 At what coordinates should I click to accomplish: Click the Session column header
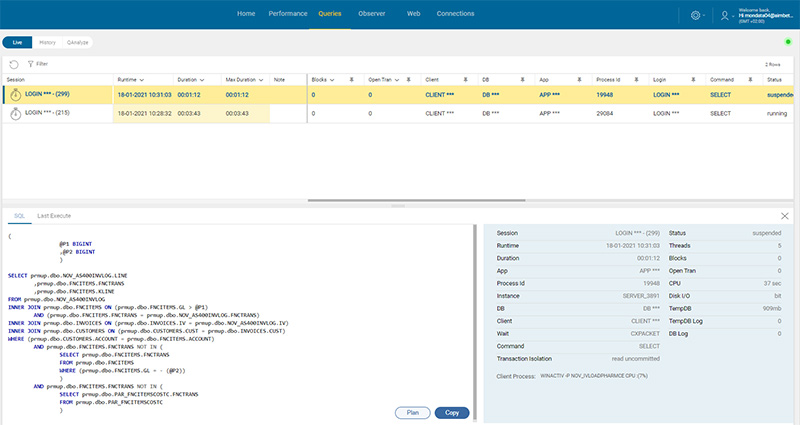coord(16,80)
